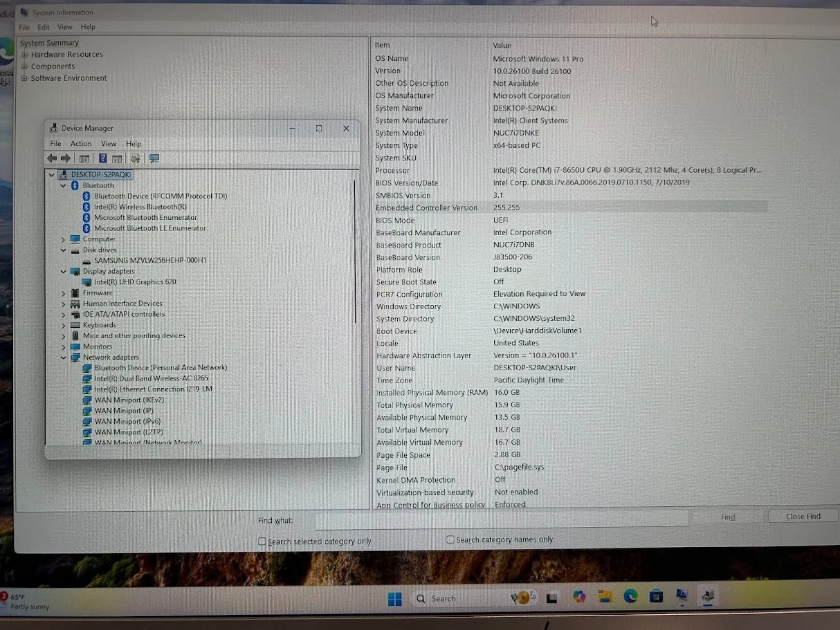Select System Summary in the tree

pyautogui.click(x=50, y=43)
